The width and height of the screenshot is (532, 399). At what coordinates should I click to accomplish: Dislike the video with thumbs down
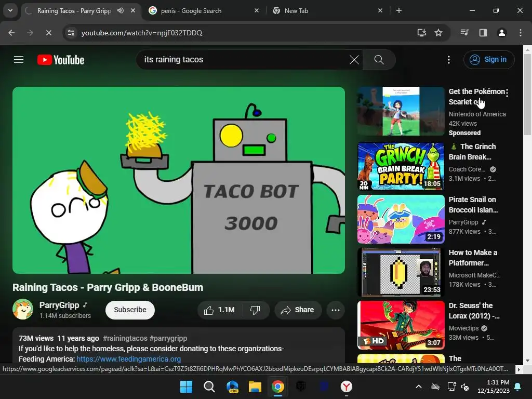click(255, 310)
